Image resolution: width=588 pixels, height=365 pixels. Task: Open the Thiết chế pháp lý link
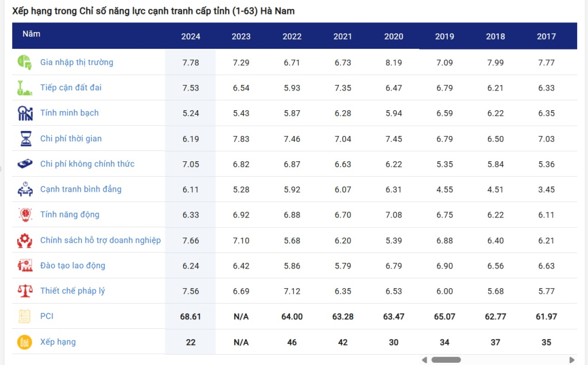coord(72,291)
